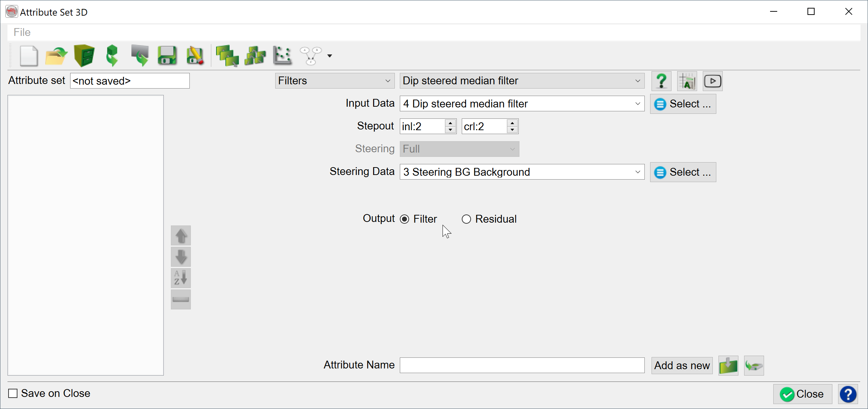This screenshot has height=409, width=868.
Task: Select steering data with the Select button
Action: (683, 172)
